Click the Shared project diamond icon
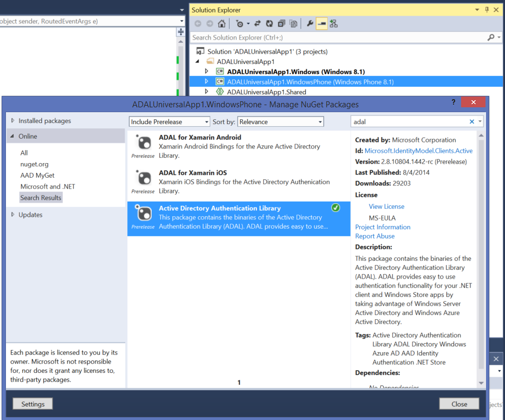The height and width of the screenshot is (420, 505). (x=220, y=92)
